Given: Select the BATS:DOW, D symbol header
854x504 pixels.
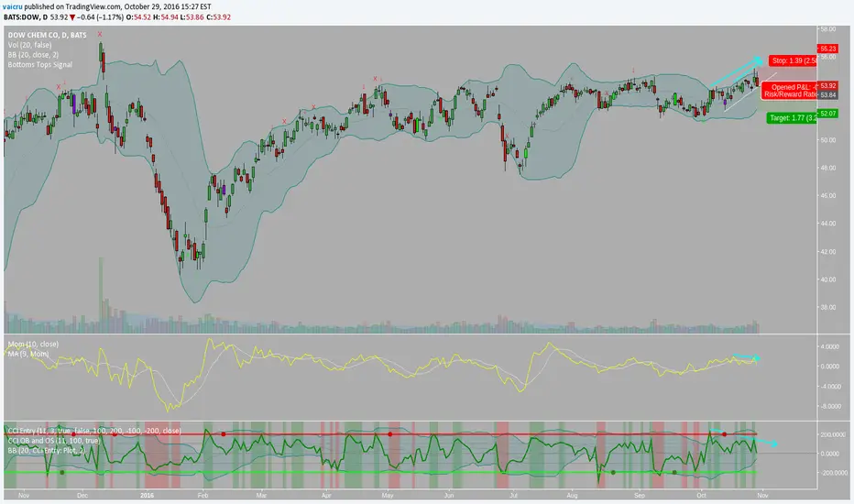Looking at the screenshot, I should click(26, 16).
